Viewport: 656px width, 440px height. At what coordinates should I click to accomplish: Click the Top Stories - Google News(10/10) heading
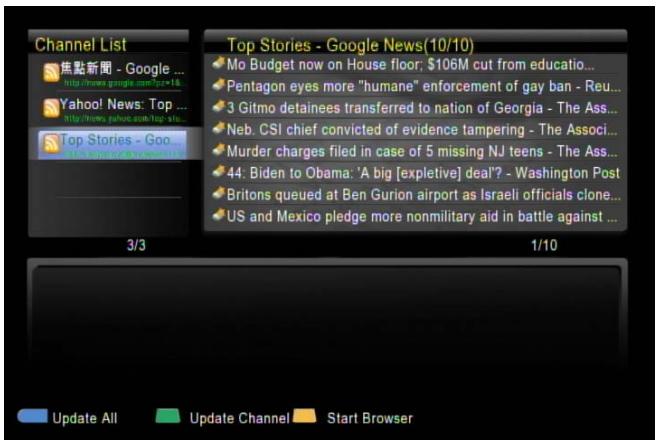[x=350, y=45]
